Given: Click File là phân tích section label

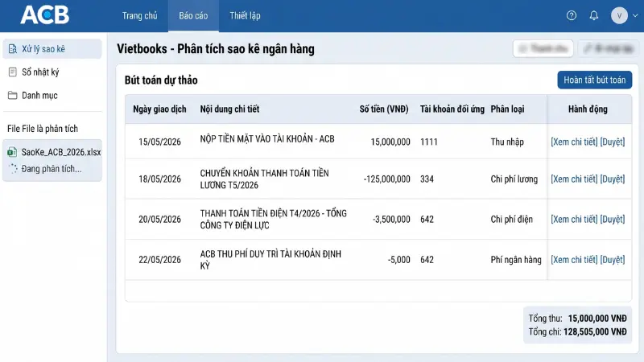Looking at the screenshot, I should click(43, 129).
